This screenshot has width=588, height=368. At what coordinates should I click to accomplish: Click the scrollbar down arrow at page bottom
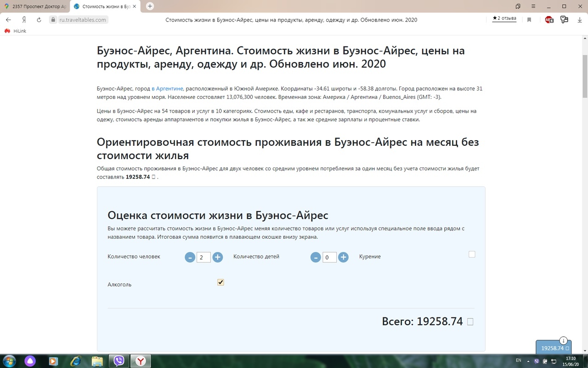coord(585,351)
